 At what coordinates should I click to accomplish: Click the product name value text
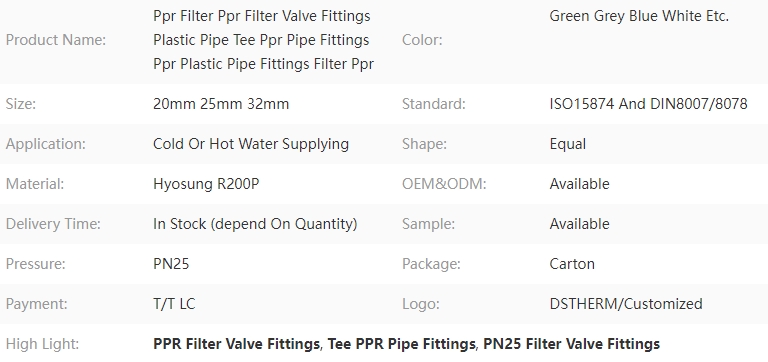[x=264, y=40]
